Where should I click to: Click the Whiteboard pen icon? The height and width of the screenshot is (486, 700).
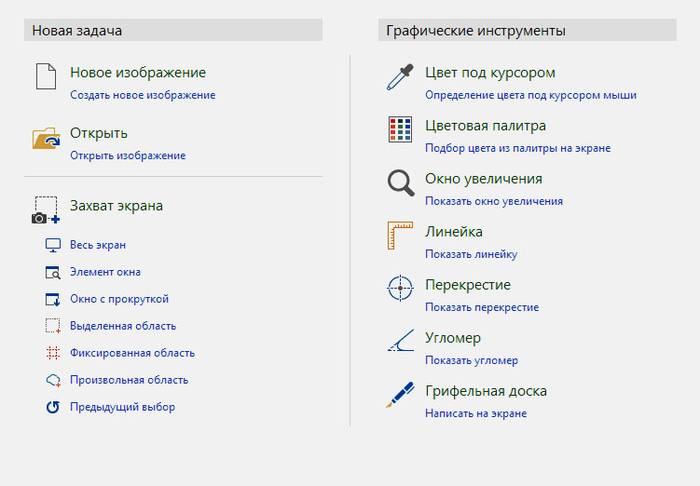(400, 396)
